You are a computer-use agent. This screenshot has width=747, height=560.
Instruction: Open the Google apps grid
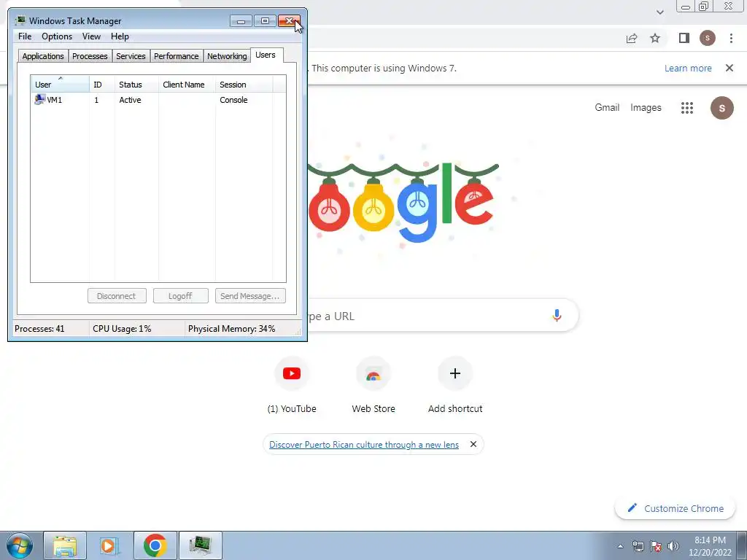[687, 108]
